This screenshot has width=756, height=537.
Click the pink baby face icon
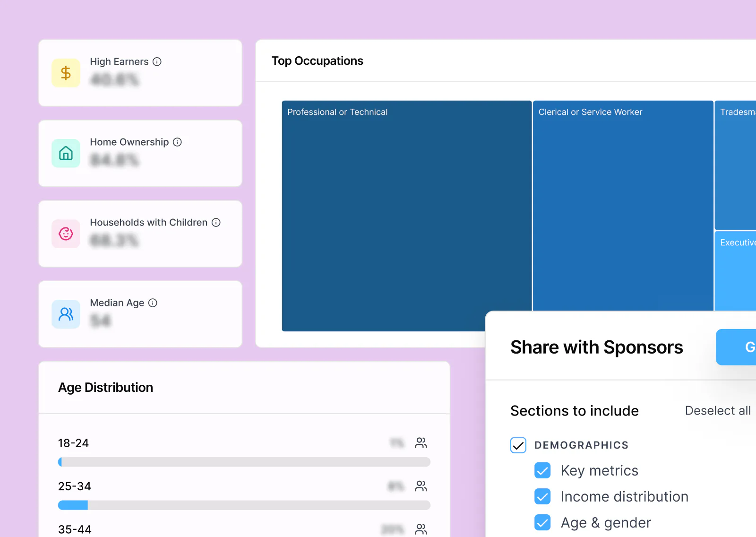click(66, 234)
